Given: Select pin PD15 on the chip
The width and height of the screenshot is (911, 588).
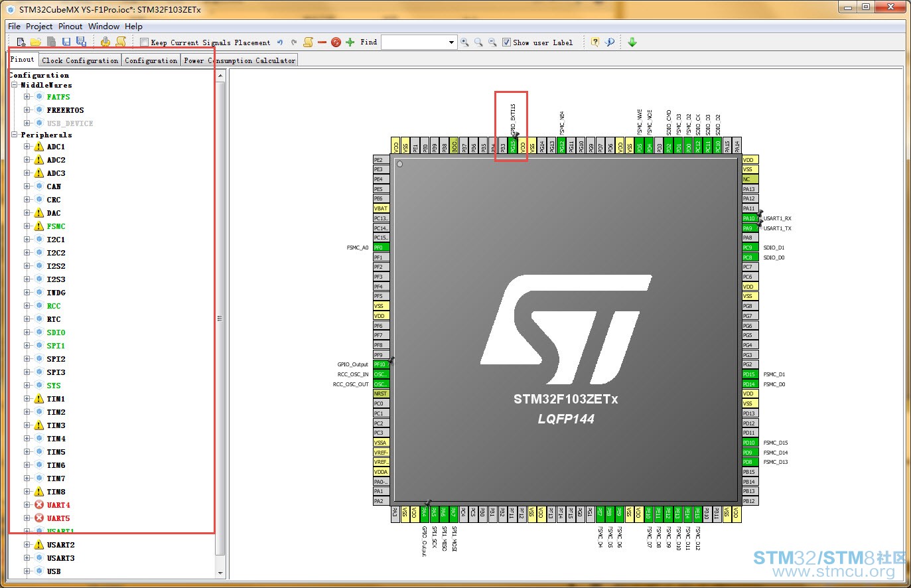Looking at the screenshot, I should (x=750, y=374).
